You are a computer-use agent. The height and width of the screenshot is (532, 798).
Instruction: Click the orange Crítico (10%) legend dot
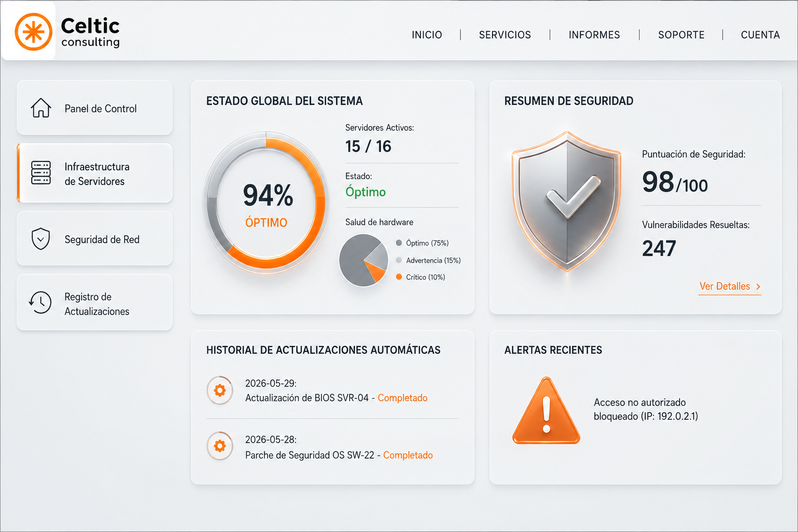point(399,277)
